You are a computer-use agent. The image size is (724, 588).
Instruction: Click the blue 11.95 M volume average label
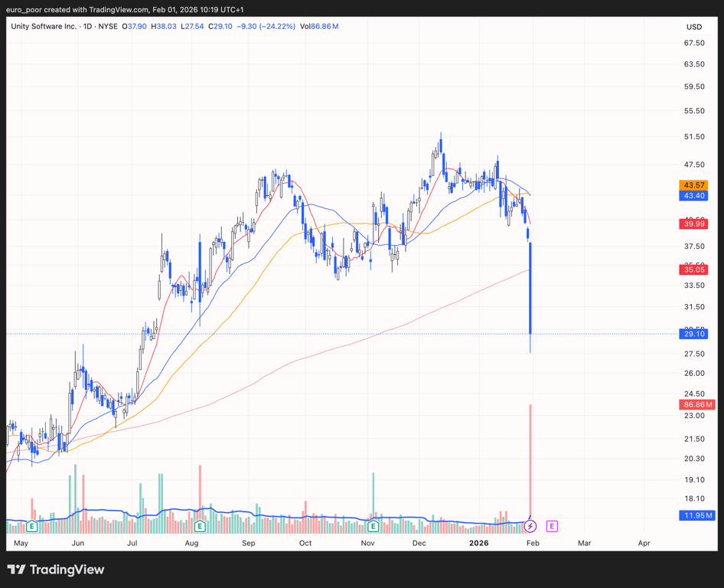pyautogui.click(x=696, y=515)
